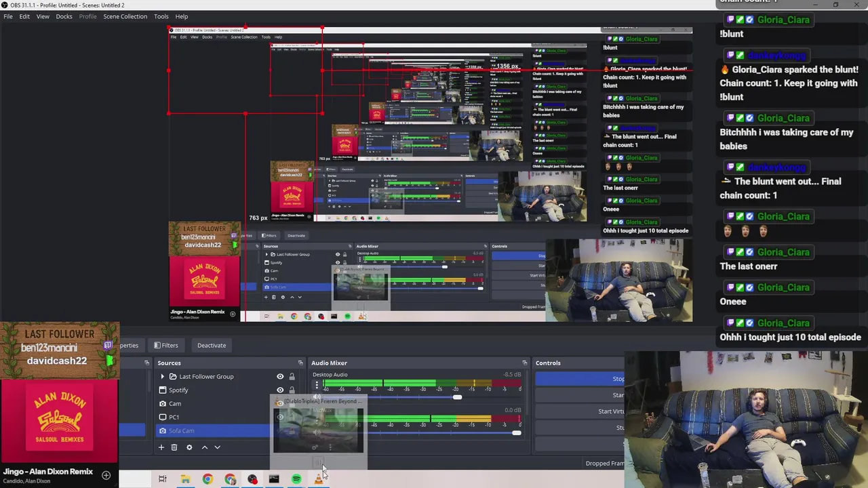Viewport: 868px width, 488px height.
Task: Click the PC1 display capture icon
Action: pyautogui.click(x=163, y=417)
